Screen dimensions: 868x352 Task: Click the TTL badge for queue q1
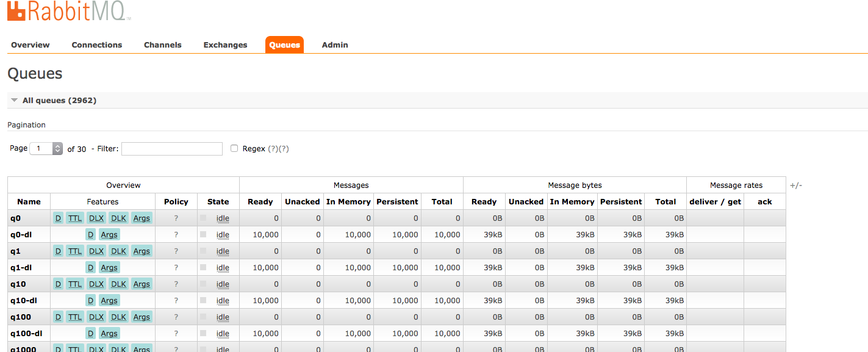74,251
